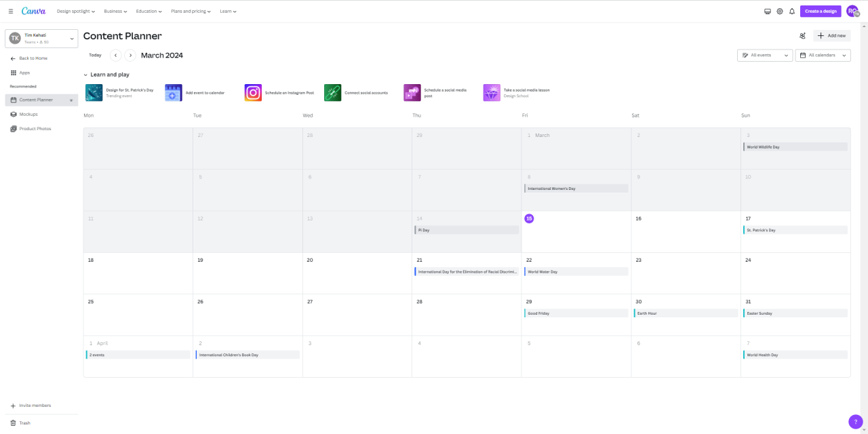Open the Trash icon in sidebar

13,423
